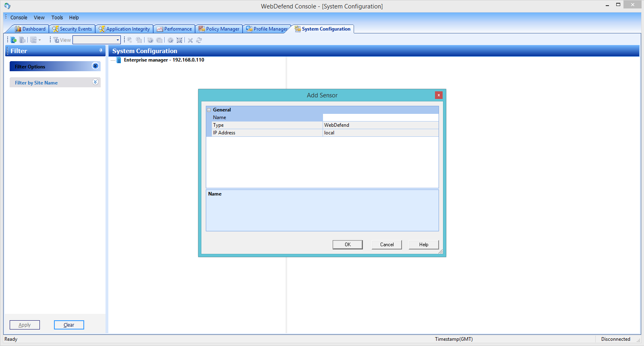Click the green arrow connect icon in toolbar
Screen dimensions: 644x346
click(x=14, y=40)
